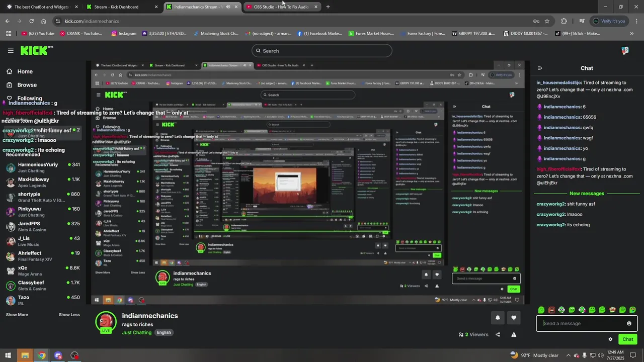Toggle follow with the heart button
Viewport: 644px width, 362px height.
tap(514, 318)
